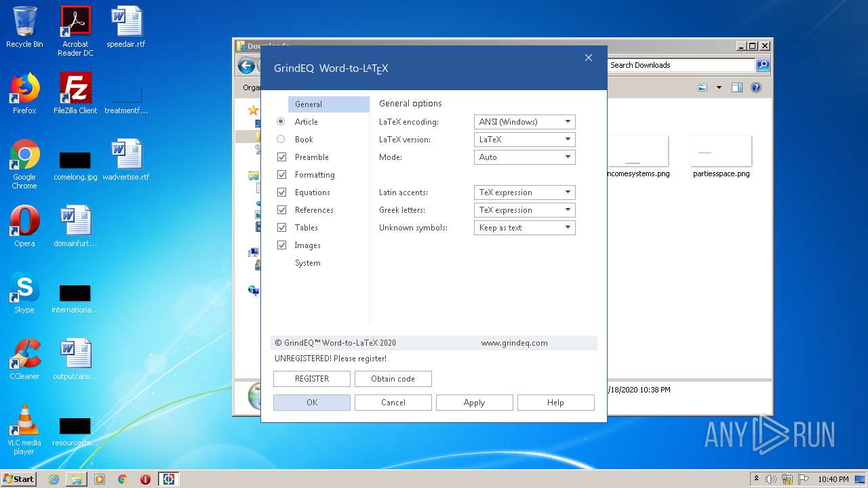Screen dimensions: 868x488
Task: Launch the FileZilla Client shortcut
Action: (75, 94)
